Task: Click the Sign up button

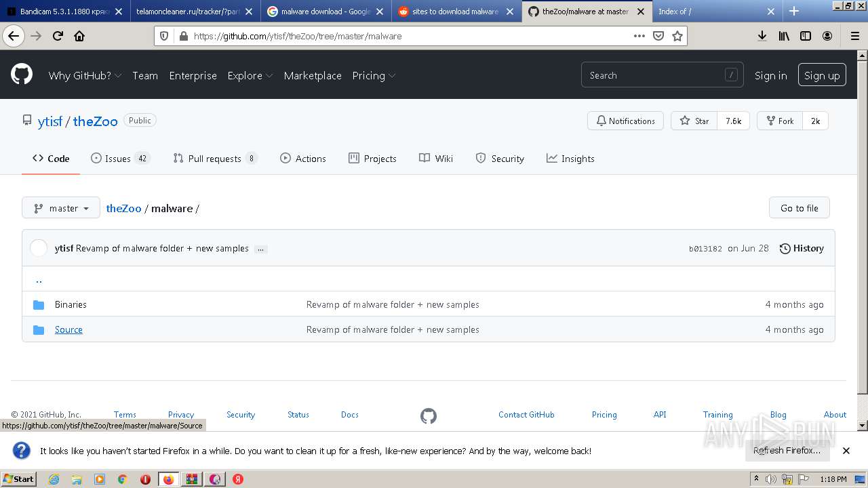Action: click(822, 75)
